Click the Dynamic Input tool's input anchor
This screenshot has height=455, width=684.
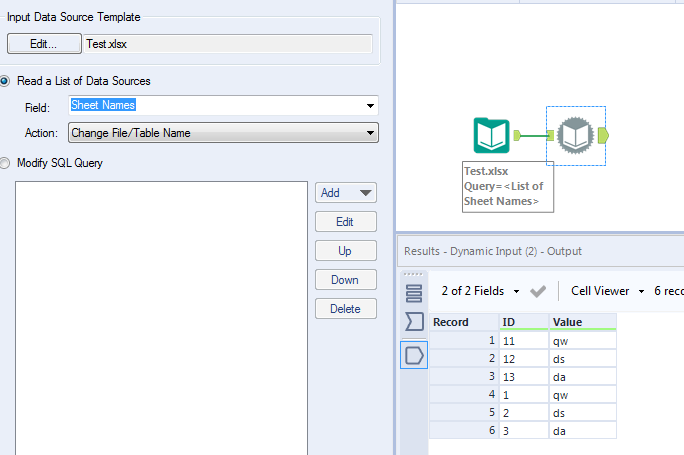[550, 135]
